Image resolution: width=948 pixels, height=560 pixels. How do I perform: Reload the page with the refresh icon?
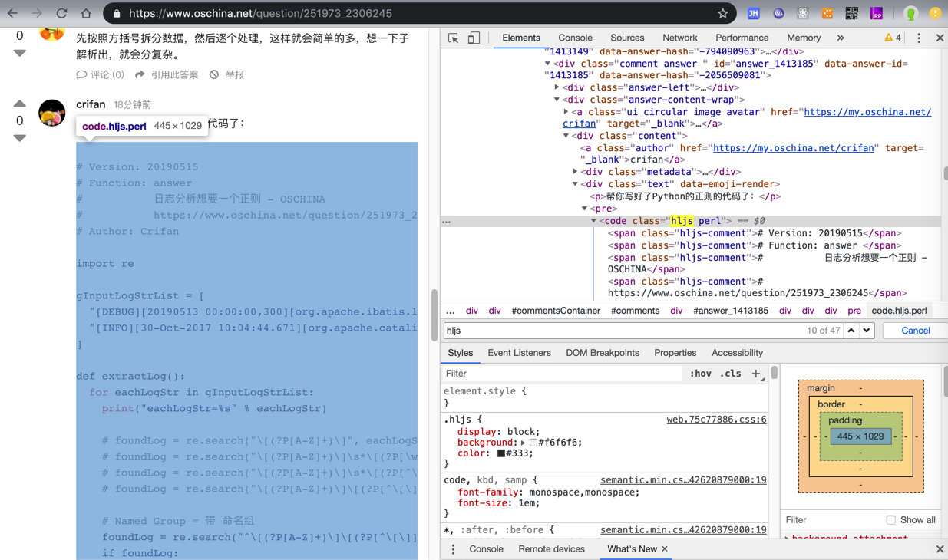click(61, 14)
